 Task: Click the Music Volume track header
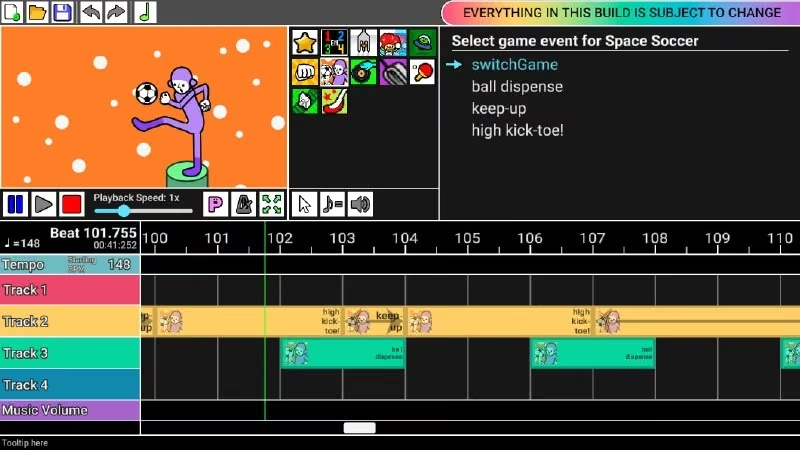(x=70, y=410)
